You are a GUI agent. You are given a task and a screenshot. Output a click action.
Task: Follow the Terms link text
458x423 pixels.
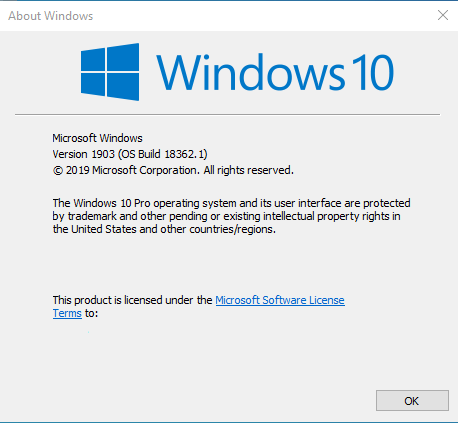67,313
